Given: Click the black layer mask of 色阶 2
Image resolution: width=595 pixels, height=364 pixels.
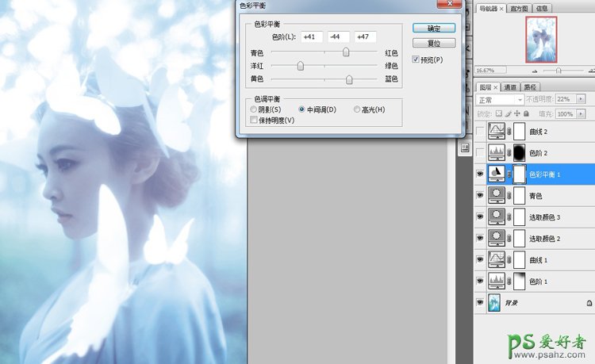Looking at the screenshot, I should tap(520, 151).
